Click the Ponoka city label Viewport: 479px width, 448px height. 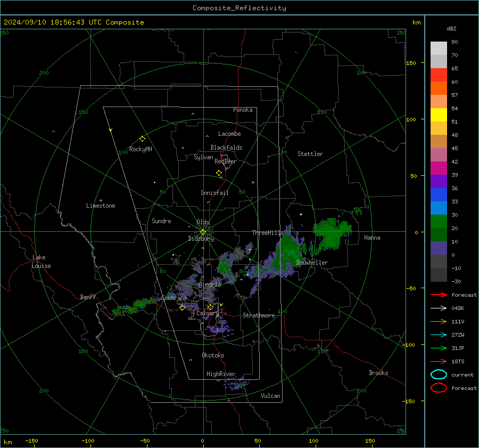243,110
